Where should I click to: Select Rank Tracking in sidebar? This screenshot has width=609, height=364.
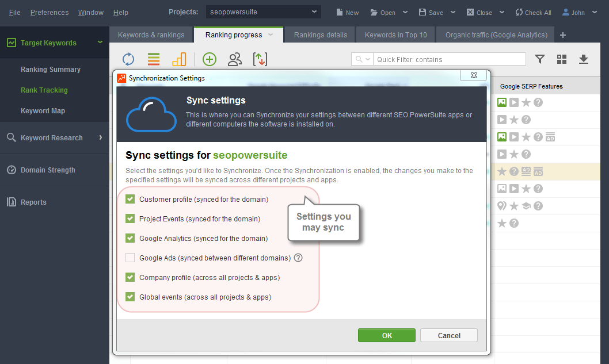pyautogui.click(x=44, y=90)
